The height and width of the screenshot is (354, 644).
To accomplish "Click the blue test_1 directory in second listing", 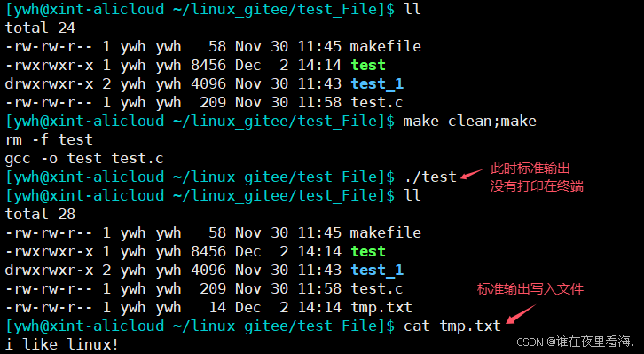I will tap(377, 271).
